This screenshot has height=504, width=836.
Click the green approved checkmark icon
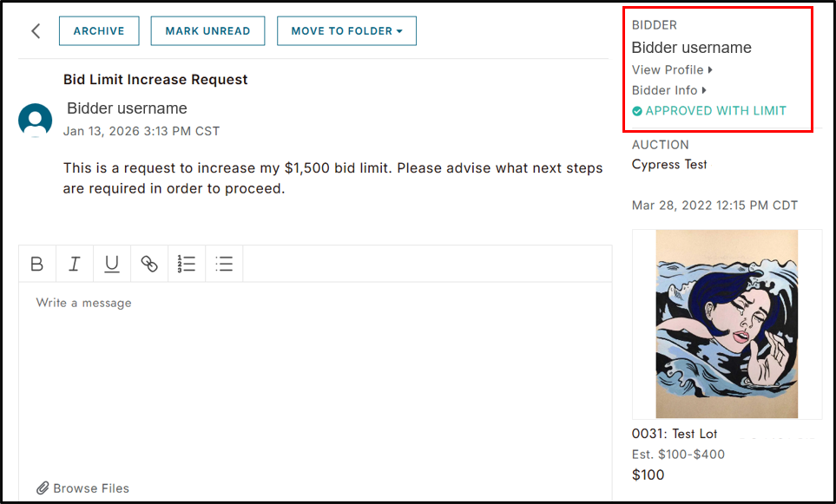(637, 111)
